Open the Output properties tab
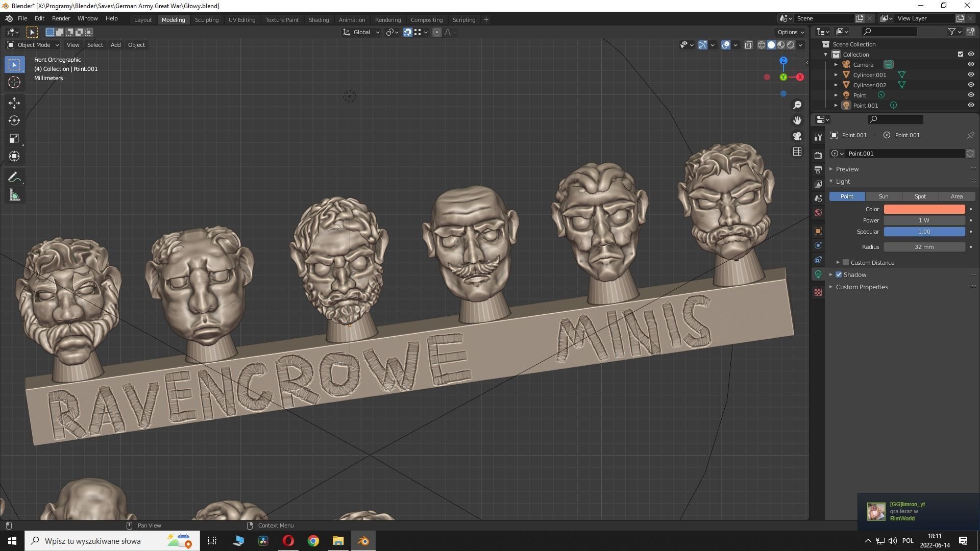 click(818, 169)
